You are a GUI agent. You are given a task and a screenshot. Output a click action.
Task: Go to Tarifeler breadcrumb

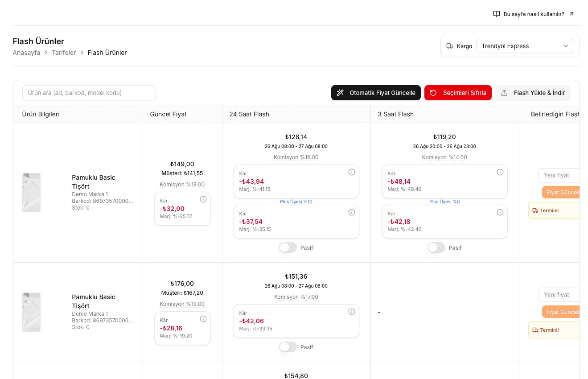tap(64, 53)
